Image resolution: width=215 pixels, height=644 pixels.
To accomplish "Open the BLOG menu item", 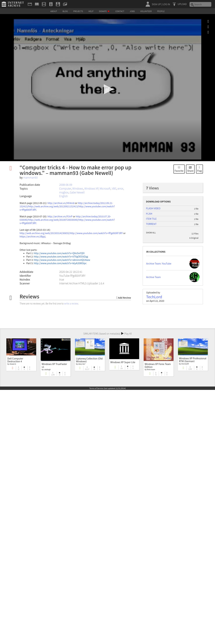I will pos(65,11).
